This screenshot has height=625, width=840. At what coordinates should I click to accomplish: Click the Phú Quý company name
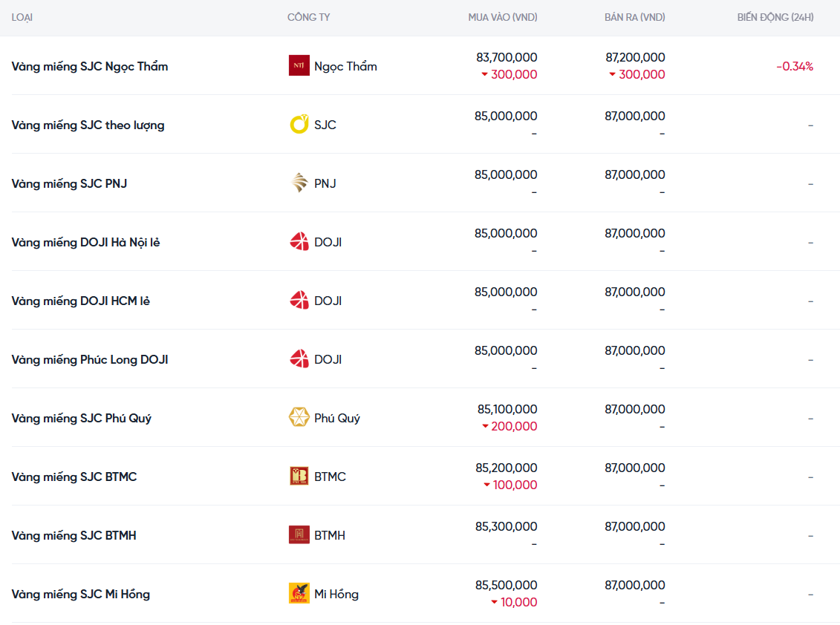click(337, 418)
